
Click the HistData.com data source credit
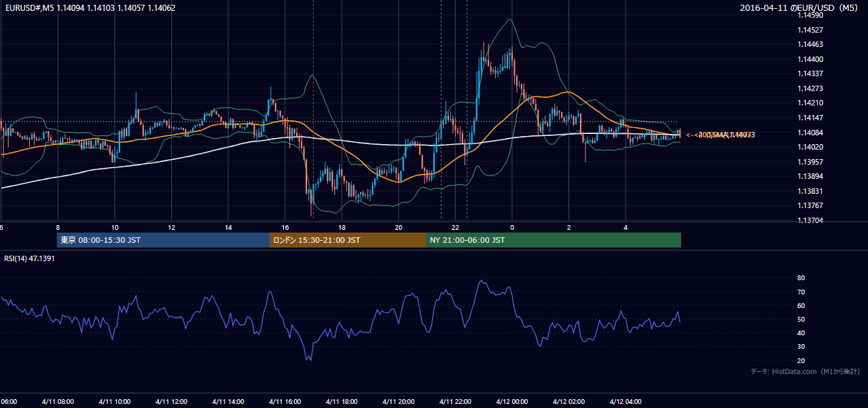coord(805,371)
